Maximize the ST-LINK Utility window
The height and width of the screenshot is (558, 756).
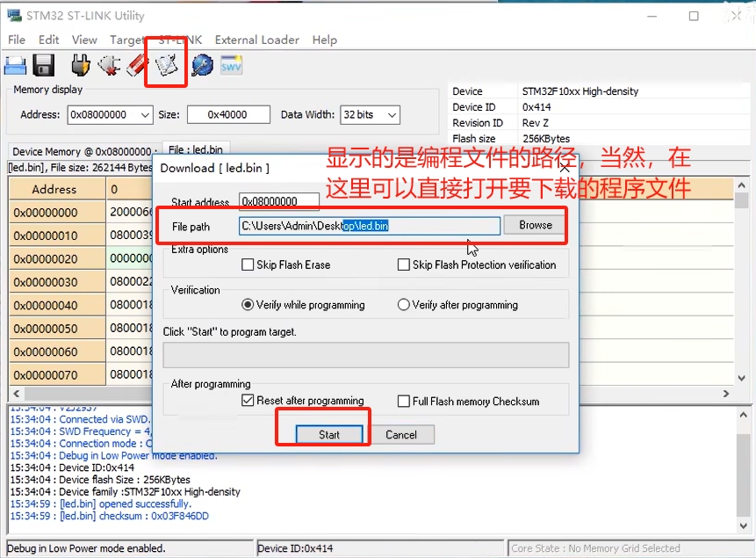[x=694, y=16]
